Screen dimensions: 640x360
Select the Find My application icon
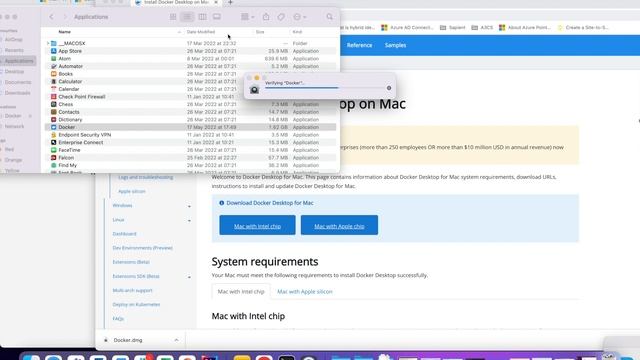tap(53, 165)
